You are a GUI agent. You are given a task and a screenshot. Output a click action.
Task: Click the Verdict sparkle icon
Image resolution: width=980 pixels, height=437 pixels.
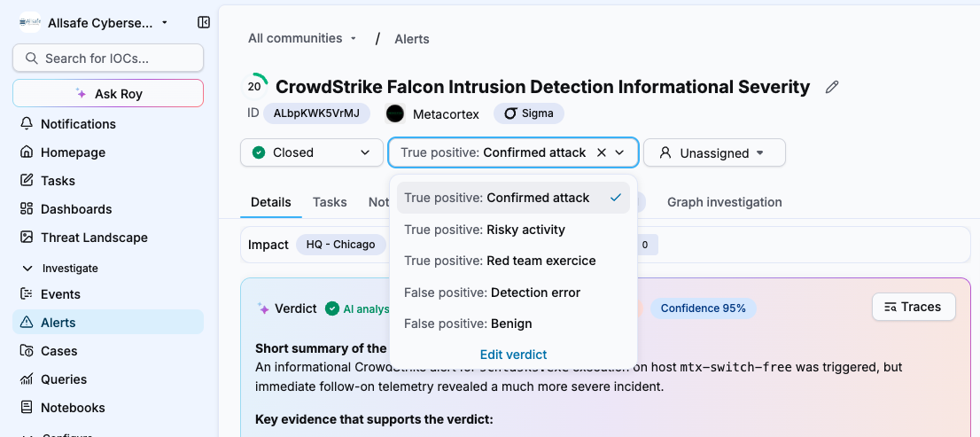[263, 308]
